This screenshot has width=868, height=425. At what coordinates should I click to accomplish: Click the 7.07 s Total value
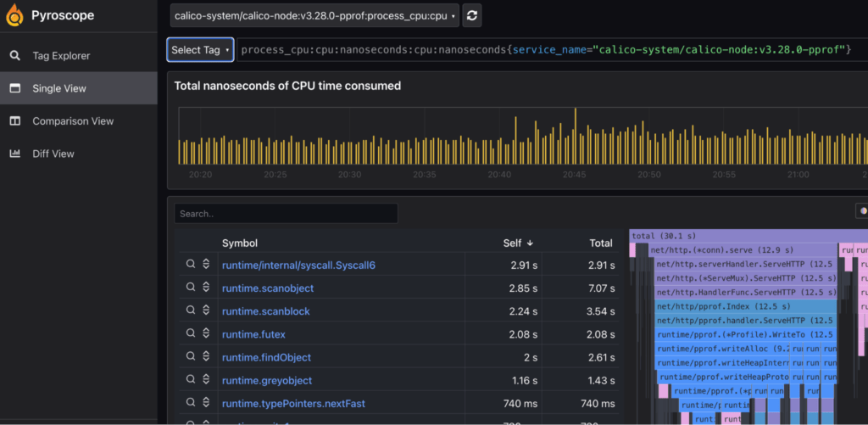(x=601, y=288)
